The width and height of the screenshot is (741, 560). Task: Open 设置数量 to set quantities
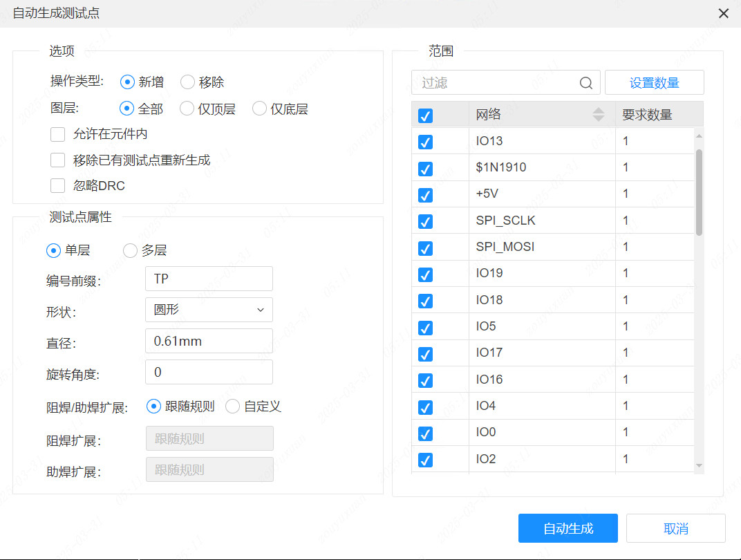[654, 82]
